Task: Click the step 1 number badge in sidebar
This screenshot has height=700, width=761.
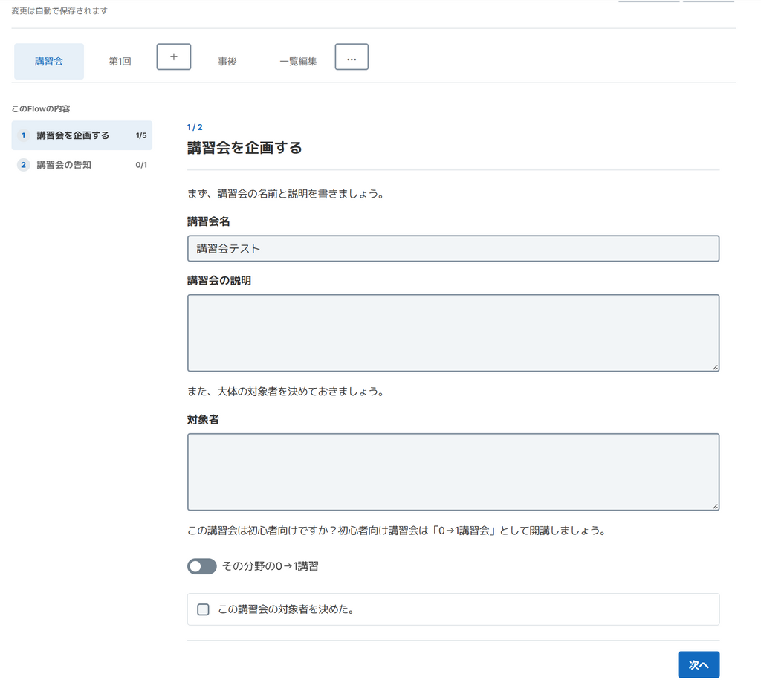Action: 23,135
